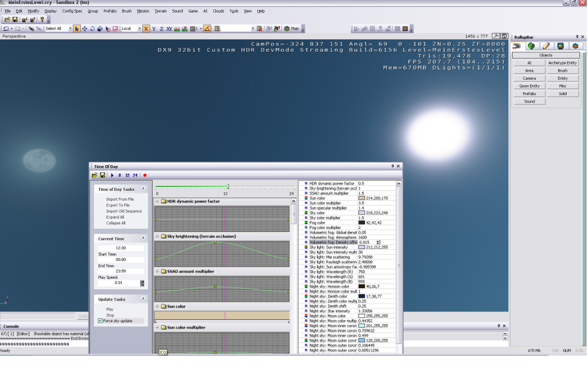
Task: Collapse the HDR dynamic power factor graph
Action: (157, 201)
